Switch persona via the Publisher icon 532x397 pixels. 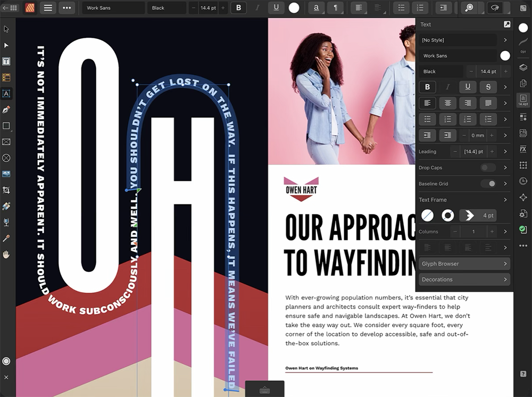tap(30, 8)
